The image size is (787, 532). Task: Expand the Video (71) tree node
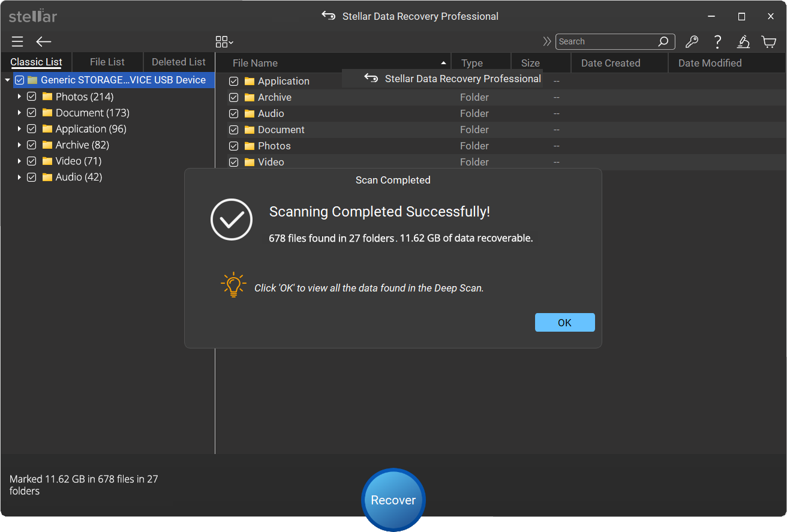[x=19, y=161]
